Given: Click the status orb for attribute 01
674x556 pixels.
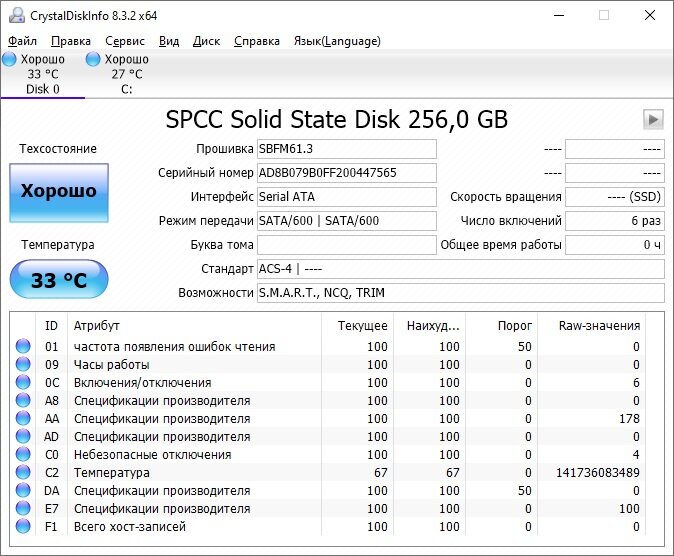Looking at the screenshot, I should pos(23,346).
